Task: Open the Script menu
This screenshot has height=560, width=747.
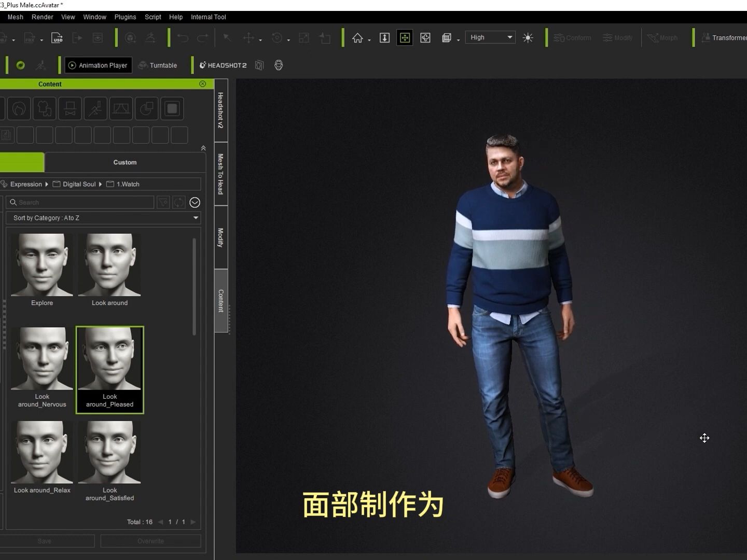Action: [153, 17]
